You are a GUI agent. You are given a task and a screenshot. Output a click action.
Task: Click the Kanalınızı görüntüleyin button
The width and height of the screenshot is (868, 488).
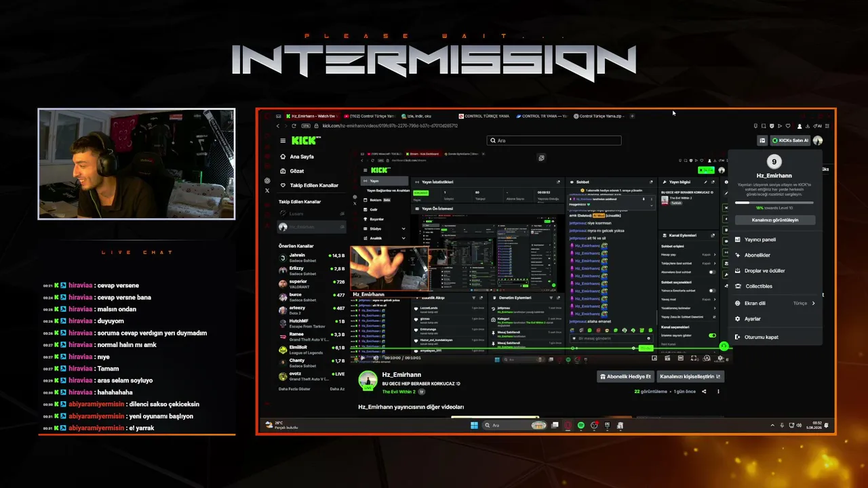[774, 220]
